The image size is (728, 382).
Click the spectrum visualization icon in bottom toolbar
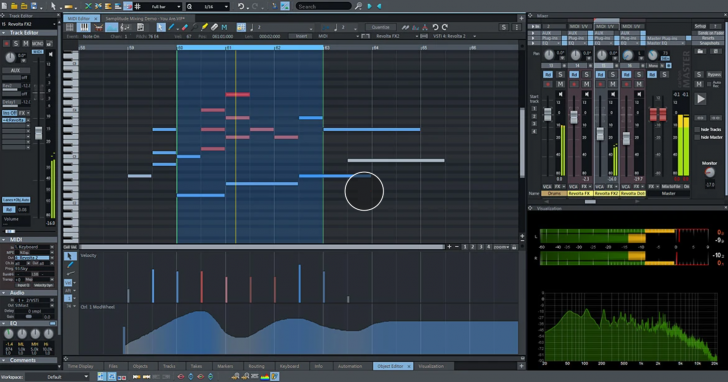265,376
